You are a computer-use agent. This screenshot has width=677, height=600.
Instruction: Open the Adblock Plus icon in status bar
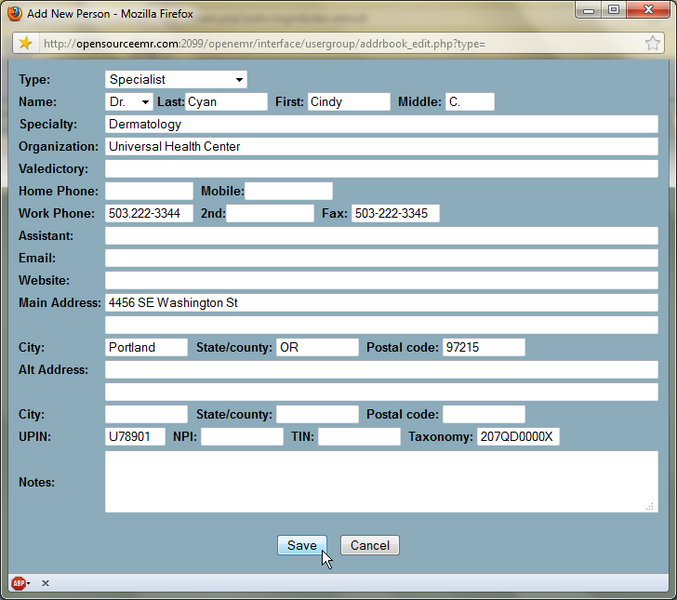point(17,583)
